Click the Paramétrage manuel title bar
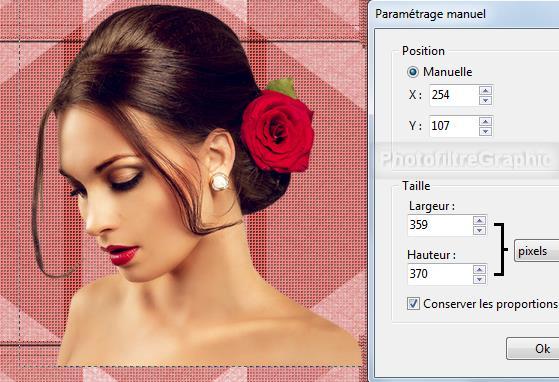The image size is (559, 382). pos(463,14)
